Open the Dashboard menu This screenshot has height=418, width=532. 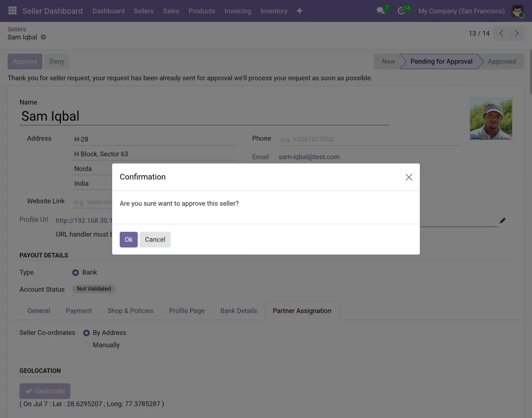click(108, 11)
